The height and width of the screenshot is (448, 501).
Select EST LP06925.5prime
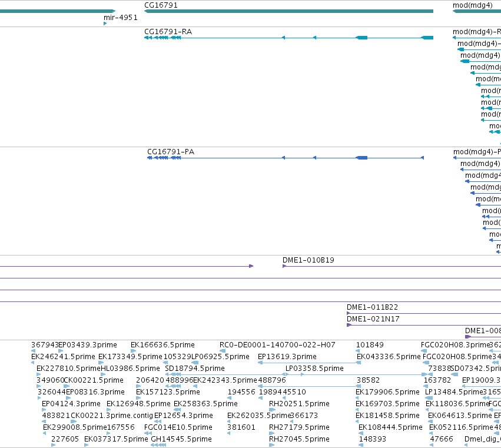pyautogui.click(x=220, y=357)
